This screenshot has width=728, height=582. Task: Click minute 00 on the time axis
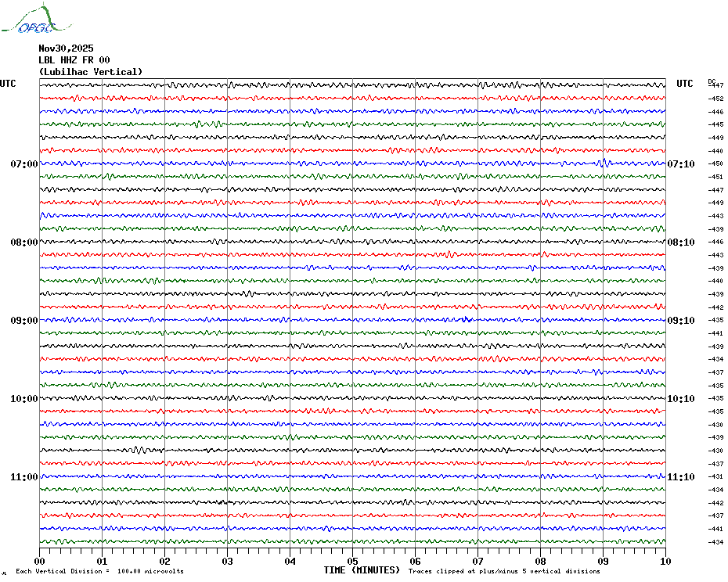[39, 561]
